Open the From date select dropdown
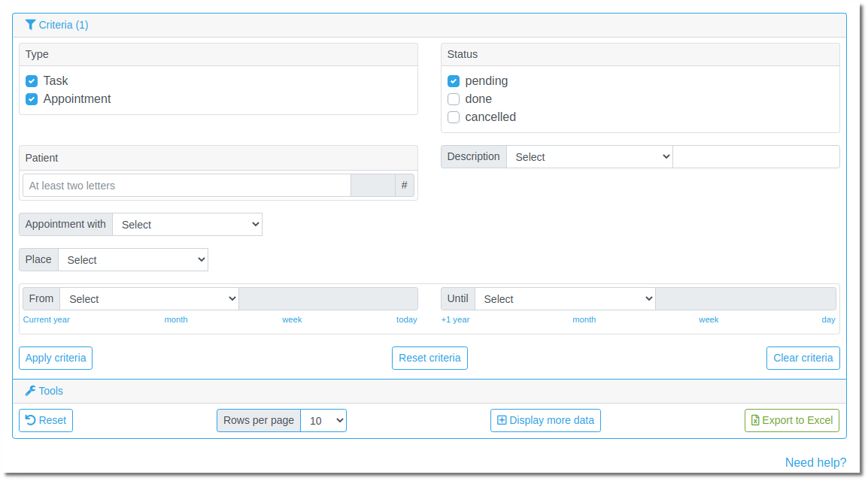This screenshot has height=481, width=868. pos(150,299)
